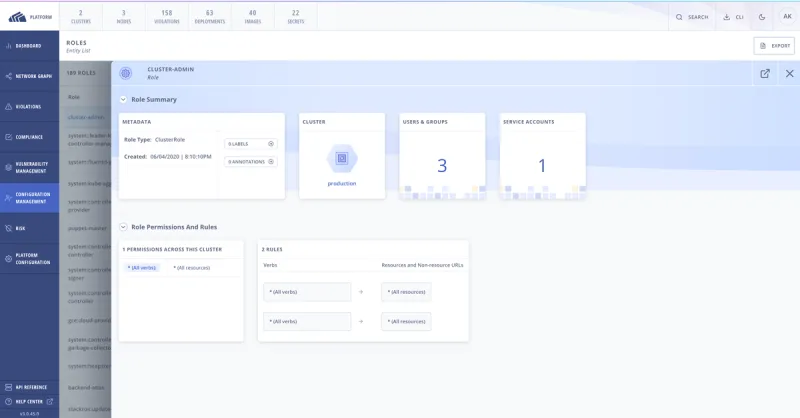Toggle dark mode moon icon
This screenshot has height=418, width=800.
click(x=762, y=16)
